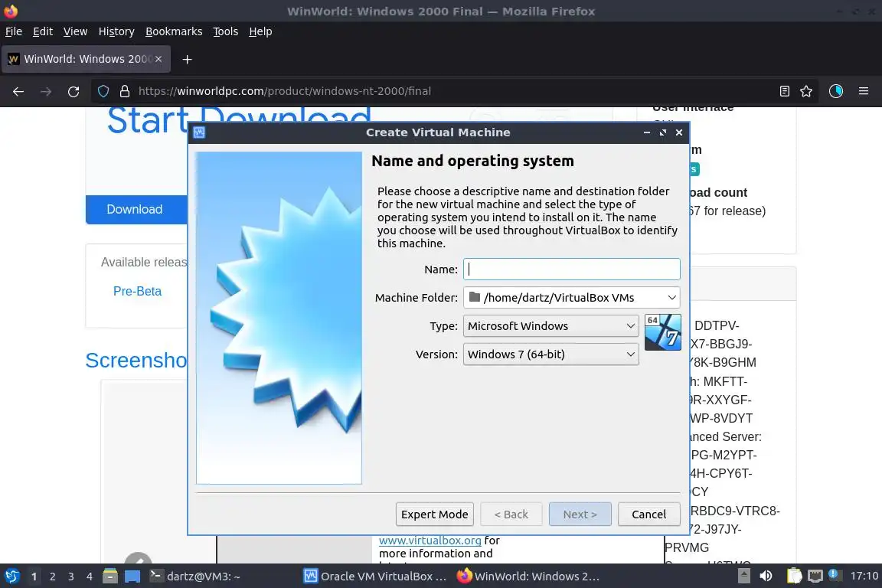Viewport: 882px width, 588px height.
Task: Open Firefox hamburger application menu
Action: [864, 91]
